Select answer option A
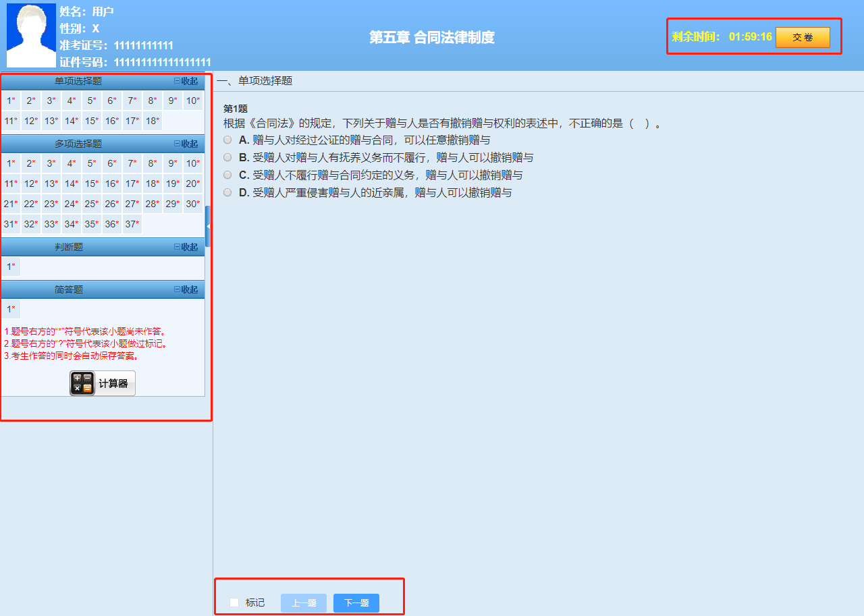The height and width of the screenshot is (616, 864). click(227, 139)
